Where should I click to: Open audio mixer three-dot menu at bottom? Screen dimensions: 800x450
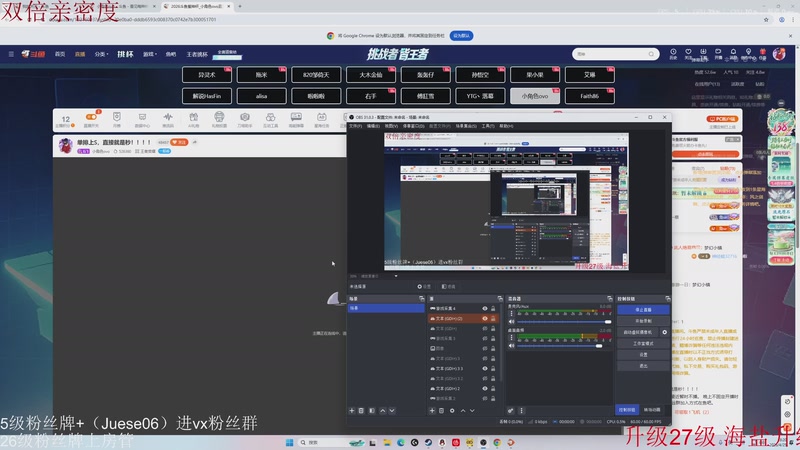click(x=521, y=411)
